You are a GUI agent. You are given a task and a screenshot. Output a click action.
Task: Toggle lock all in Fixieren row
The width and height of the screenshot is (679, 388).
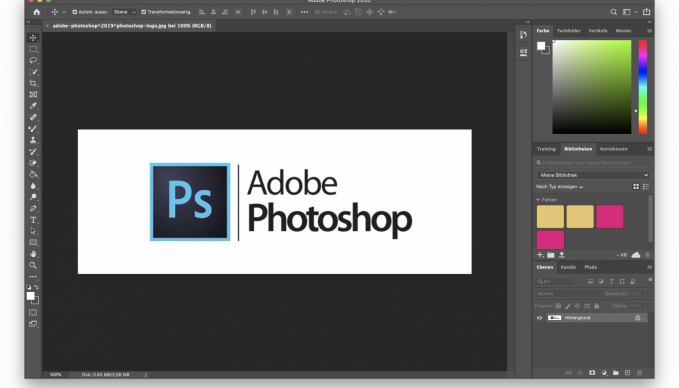[x=597, y=306]
